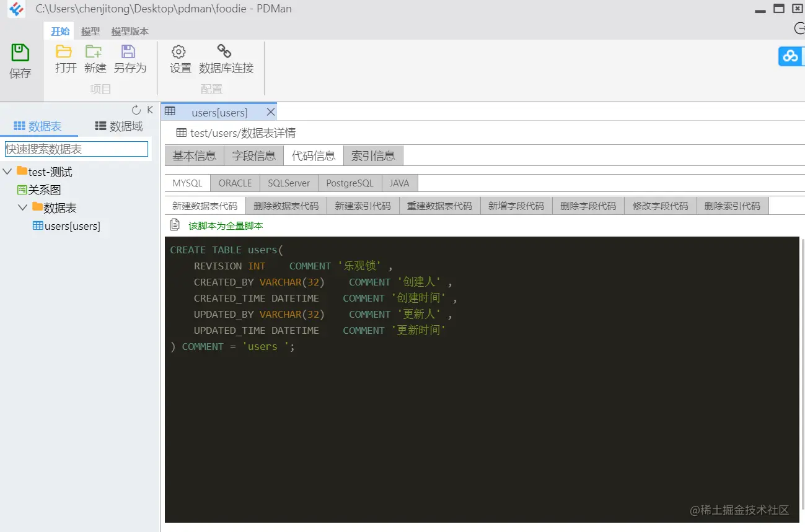This screenshot has width=805, height=532.
Task: Click the 该脚本为全量脚本 label
Action: pyautogui.click(x=226, y=225)
